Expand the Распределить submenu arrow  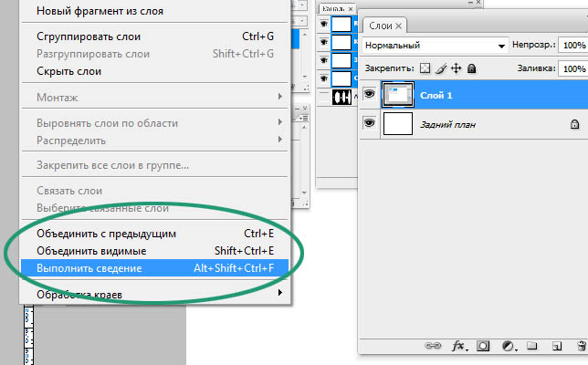[279, 141]
